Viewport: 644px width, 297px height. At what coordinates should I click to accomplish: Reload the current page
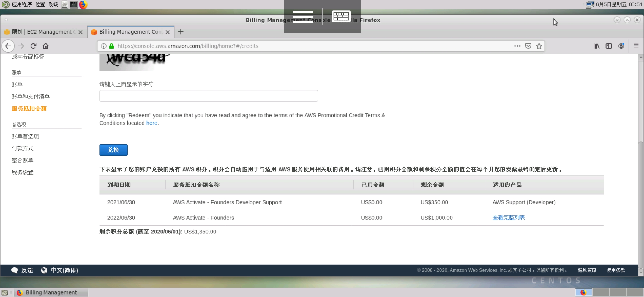(33, 46)
